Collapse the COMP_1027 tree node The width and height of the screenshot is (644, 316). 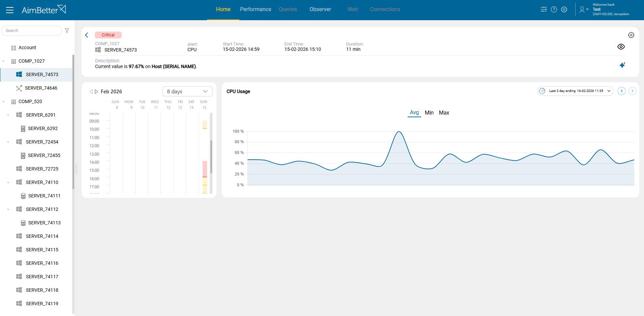(4, 61)
